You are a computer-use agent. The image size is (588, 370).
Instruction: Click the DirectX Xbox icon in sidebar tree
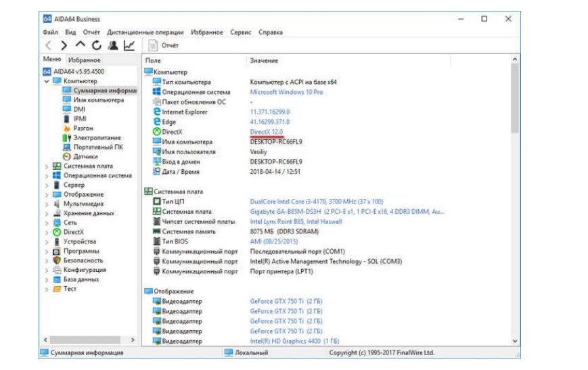click(x=57, y=232)
